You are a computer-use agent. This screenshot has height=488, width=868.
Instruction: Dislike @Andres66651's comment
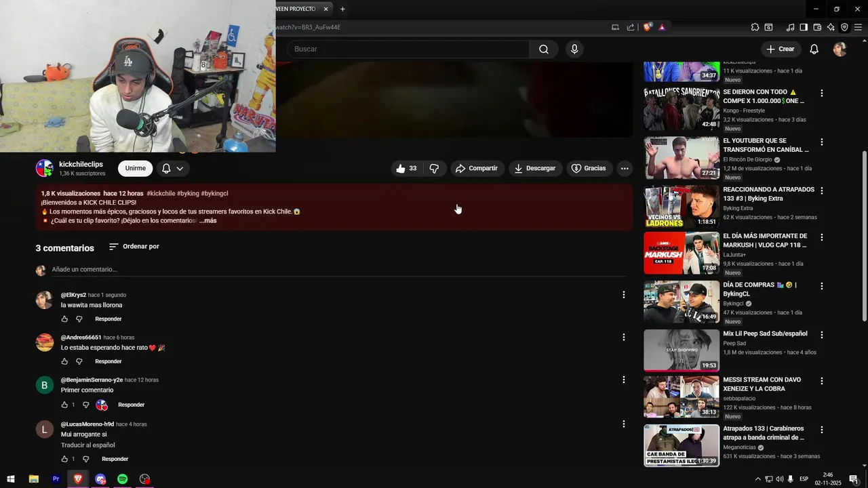tap(79, 361)
